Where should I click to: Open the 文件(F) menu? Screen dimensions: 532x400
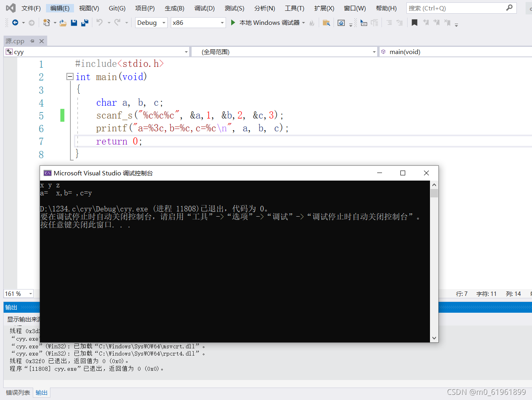[31, 8]
